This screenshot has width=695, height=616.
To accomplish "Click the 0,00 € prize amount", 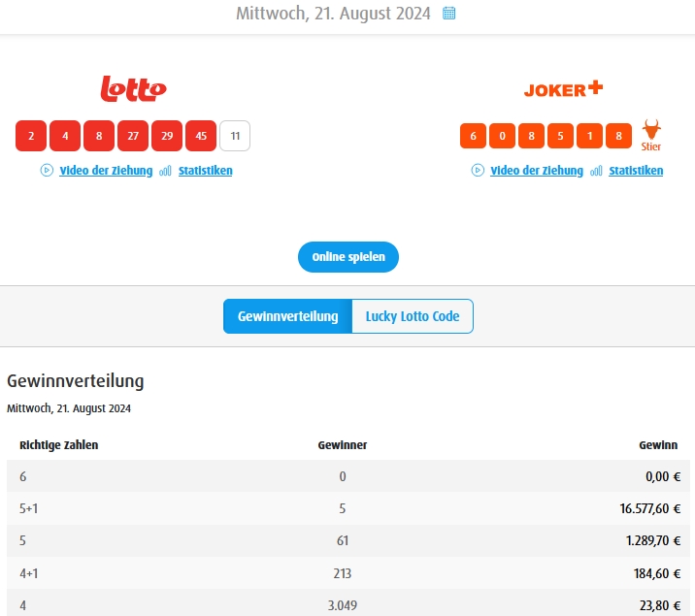I will click(x=663, y=476).
